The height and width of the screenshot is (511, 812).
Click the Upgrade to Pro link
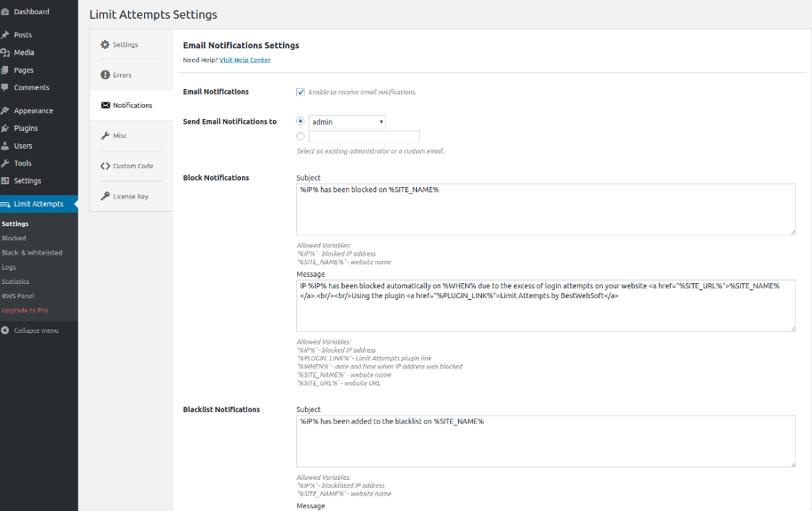25,310
